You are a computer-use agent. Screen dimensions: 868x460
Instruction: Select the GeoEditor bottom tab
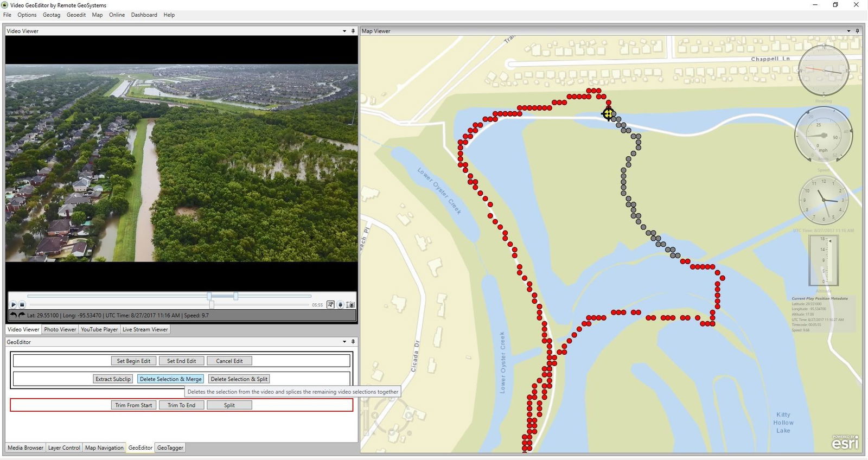pyautogui.click(x=141, y=448)
